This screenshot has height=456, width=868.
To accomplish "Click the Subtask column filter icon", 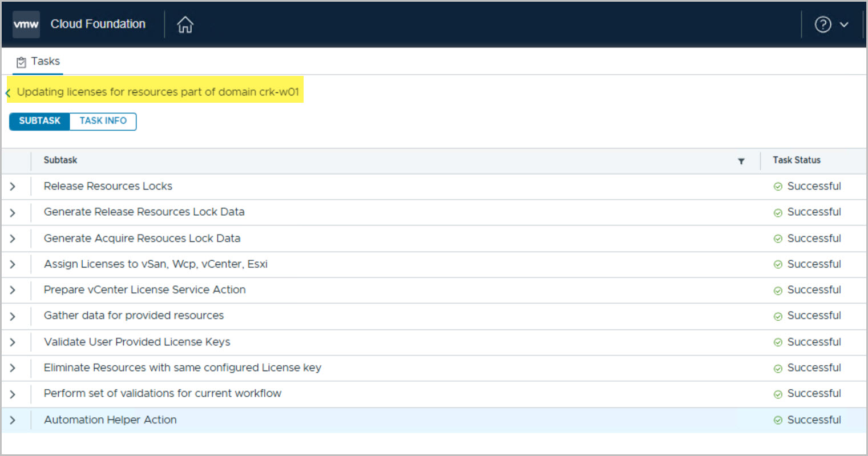I will [x=741, y=162].
